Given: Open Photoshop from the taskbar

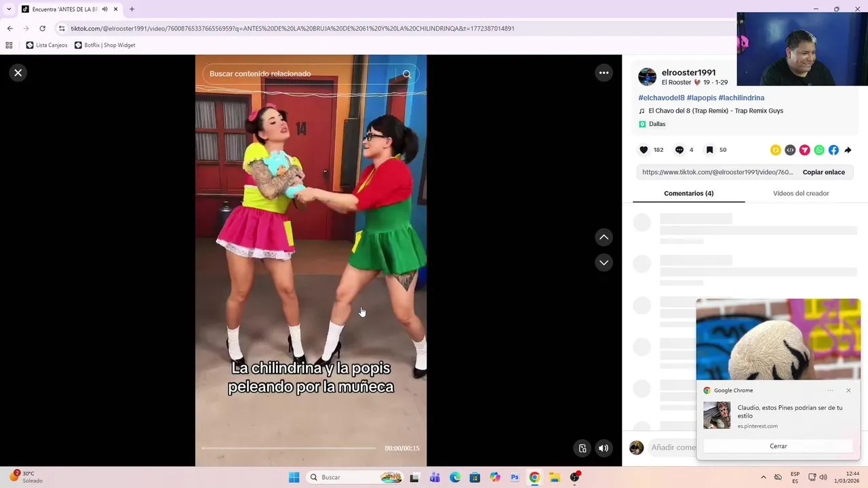Looking at the screenshot, I should click(x=515, y=477).
